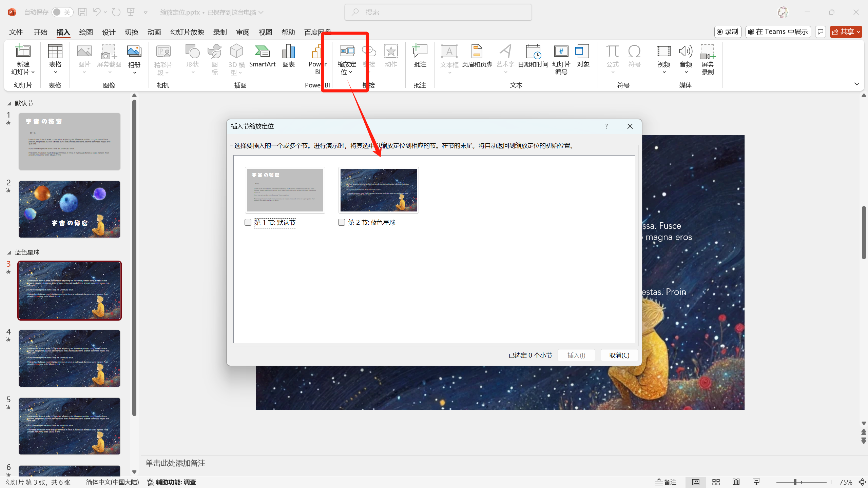Insert Date and Time (日期和时间)
Viewport: 868px width, 488px height.
point(533,56)
